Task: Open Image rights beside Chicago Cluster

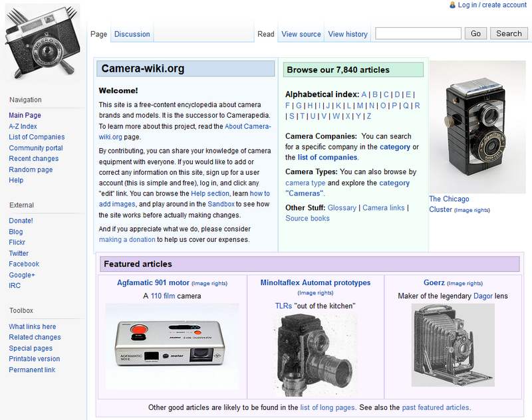Action: [x=472, y=210]
